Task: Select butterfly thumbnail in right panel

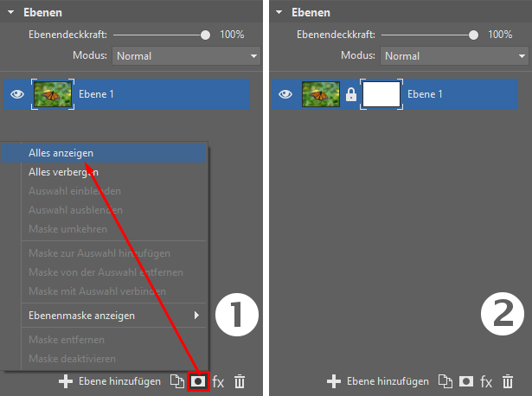Action: click(x=321, y=94)
